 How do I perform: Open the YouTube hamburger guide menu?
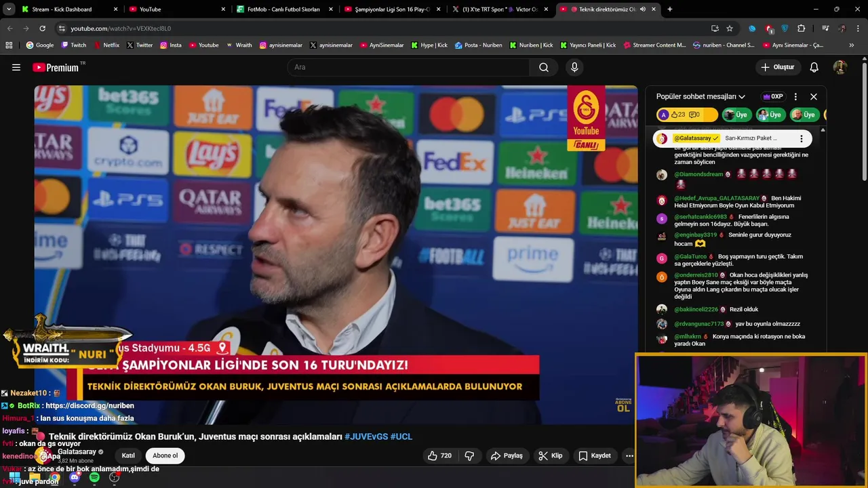(16, 67)
